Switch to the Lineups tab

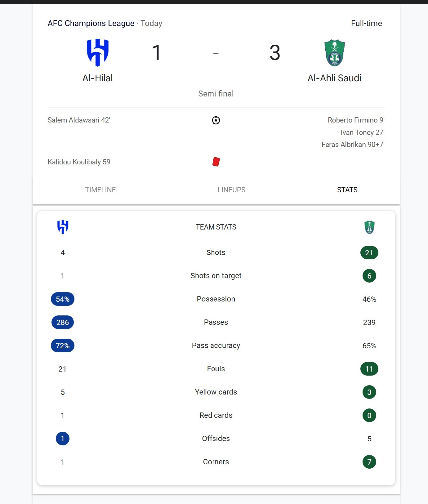point(232,190)
